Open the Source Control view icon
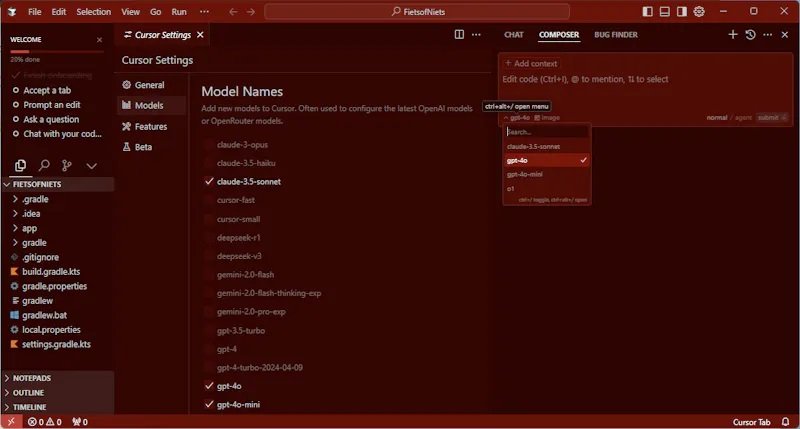 click(67, 166)
